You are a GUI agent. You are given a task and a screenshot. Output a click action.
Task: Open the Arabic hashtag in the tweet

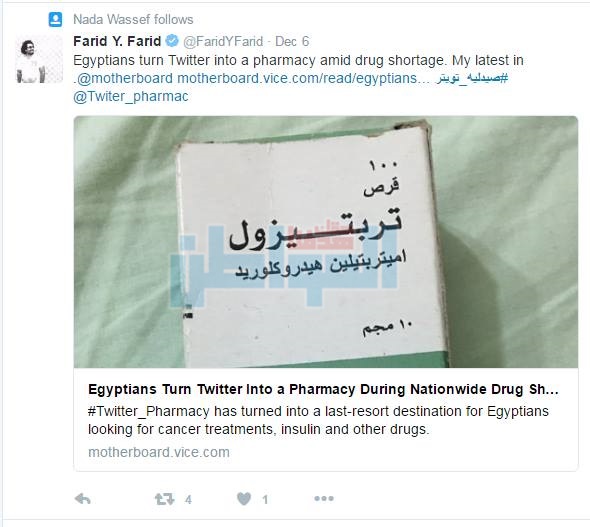coord(472,78)
